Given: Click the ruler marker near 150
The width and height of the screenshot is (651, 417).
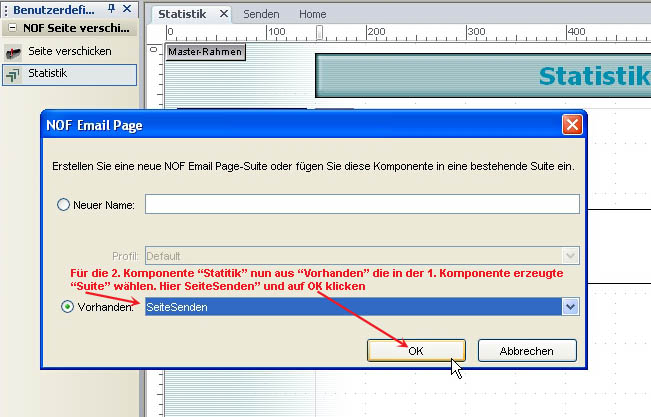Looking at the screenshot, I should (319, 32).
